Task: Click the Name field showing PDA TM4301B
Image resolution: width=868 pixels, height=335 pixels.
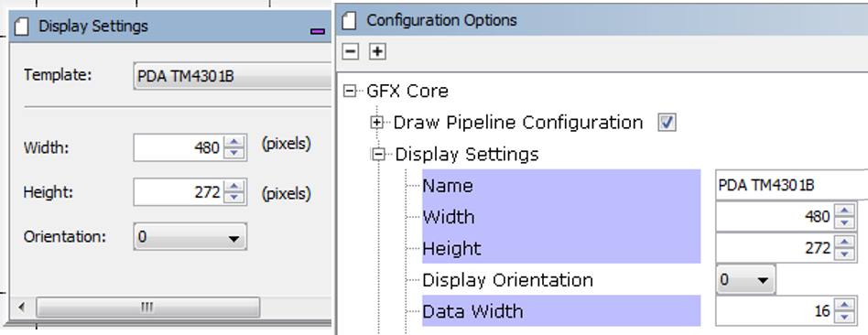Action: click(792, 185)
